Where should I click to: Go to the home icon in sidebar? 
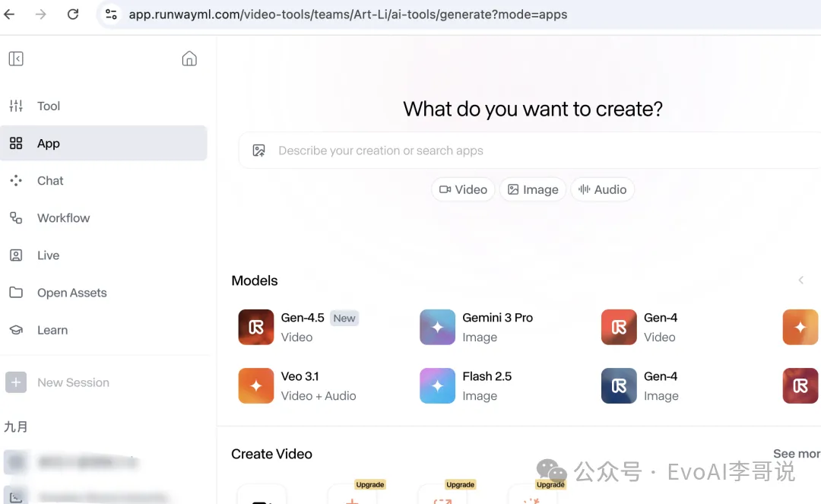tap(189, 59)
